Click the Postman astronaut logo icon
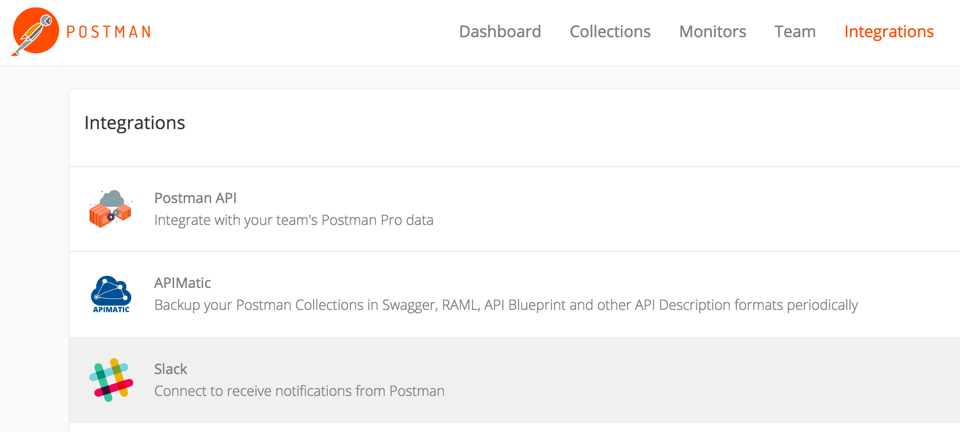 pos(35,32)
